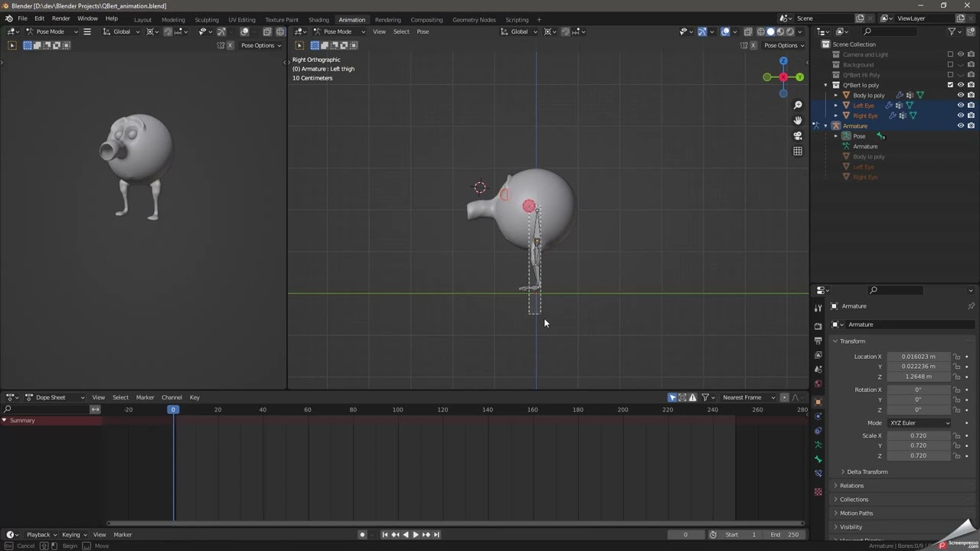Click the auto keying record button
Image resolution: width=980 pixels, height=551 pixels.
click(362, 534)
